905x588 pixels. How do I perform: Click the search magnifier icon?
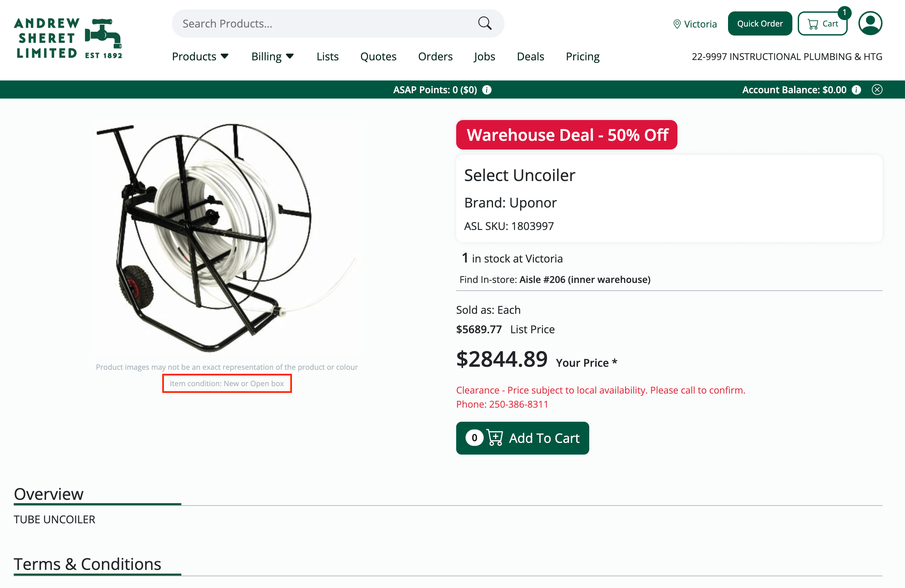484,23
